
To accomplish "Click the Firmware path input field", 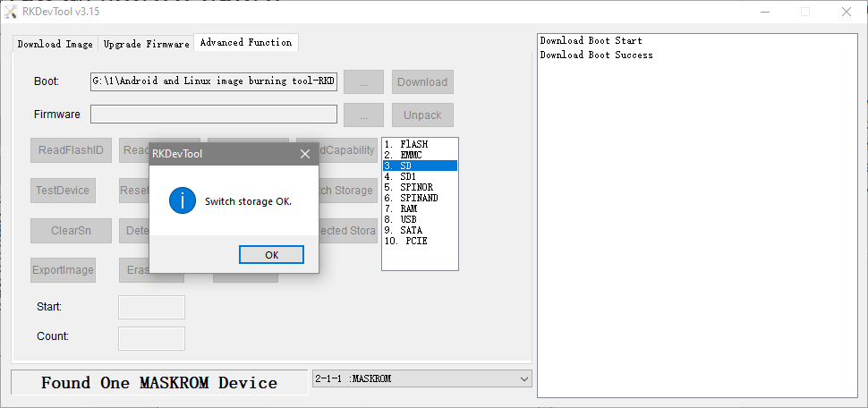I will tap(214, 115).
